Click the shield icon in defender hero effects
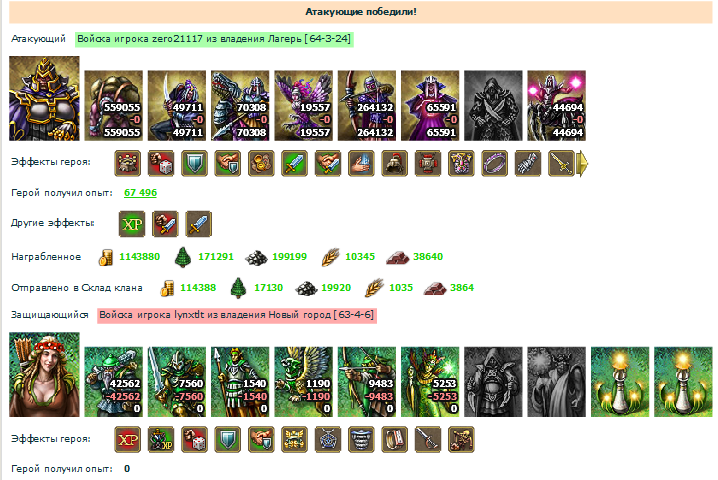Image resolution: width=718 pixels, height=480 pixels. pos(228,440)
